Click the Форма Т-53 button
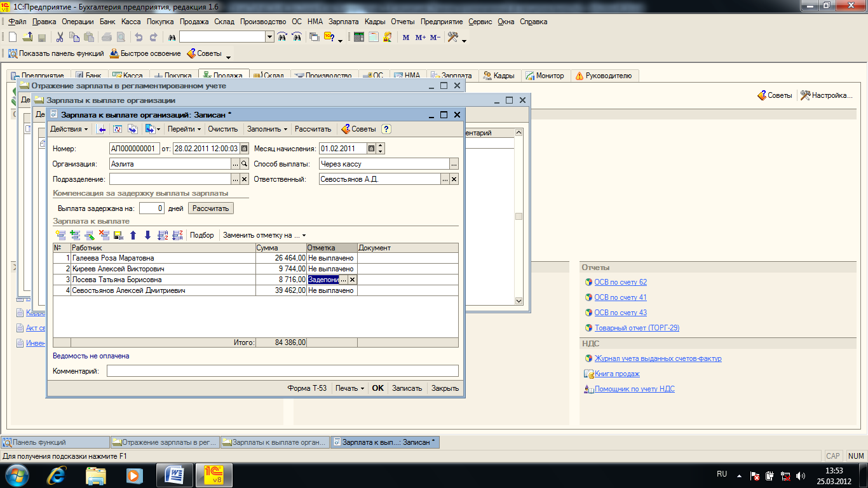Screen dimensions: 868x488 [307, 388]
